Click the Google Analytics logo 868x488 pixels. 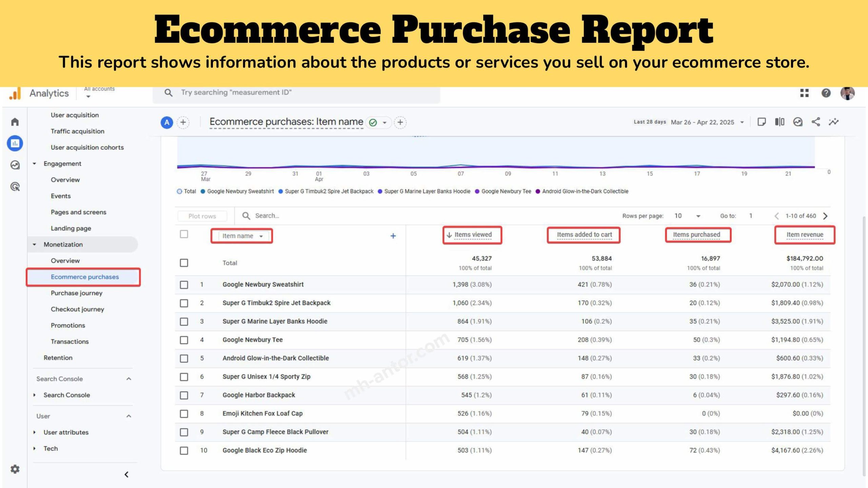pyautogui.click(x=15, y=94)
